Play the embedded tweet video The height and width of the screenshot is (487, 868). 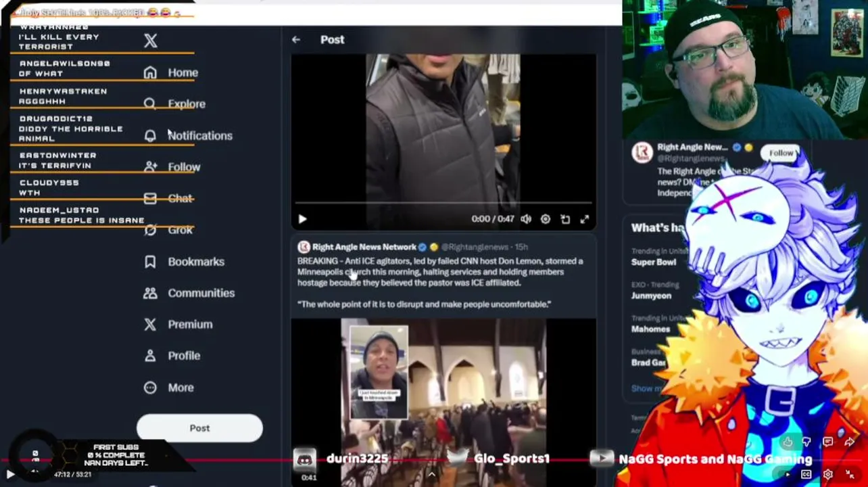coord(302,219)
